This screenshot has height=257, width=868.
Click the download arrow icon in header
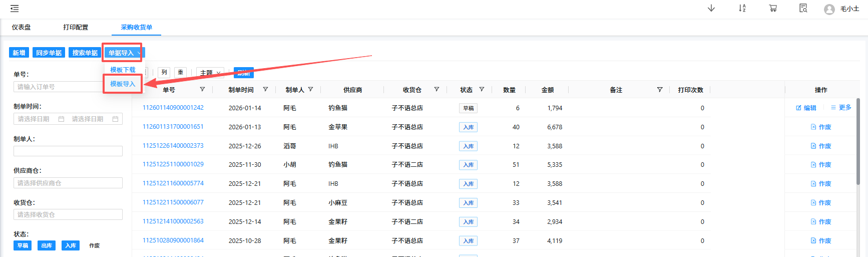711,9
